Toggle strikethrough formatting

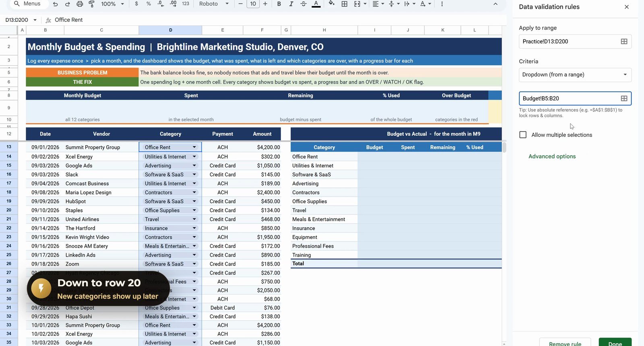303,4
